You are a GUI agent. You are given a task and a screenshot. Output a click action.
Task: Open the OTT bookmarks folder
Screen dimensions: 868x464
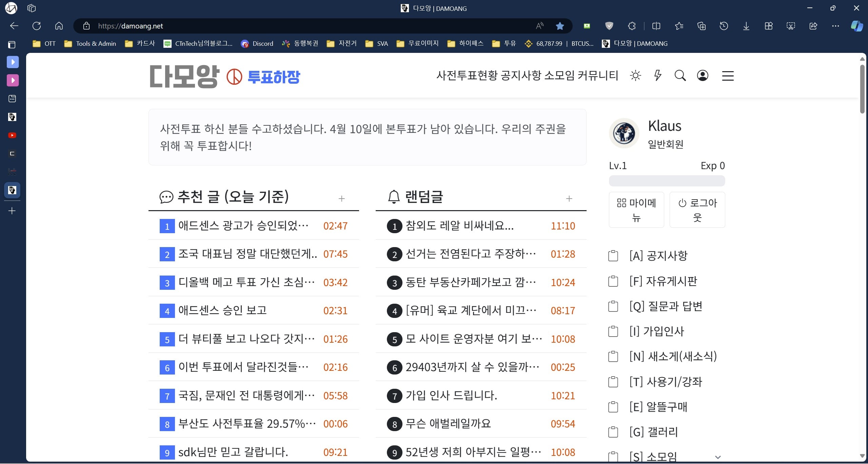coord(44,43)
